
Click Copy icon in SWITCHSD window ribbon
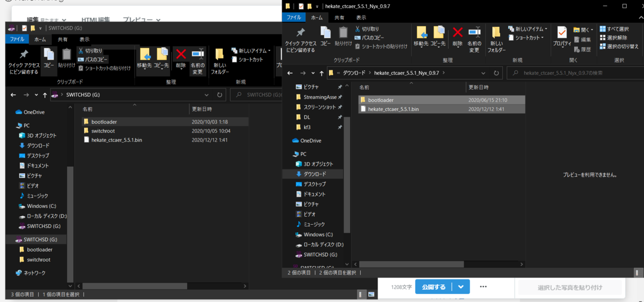point(49,58)
